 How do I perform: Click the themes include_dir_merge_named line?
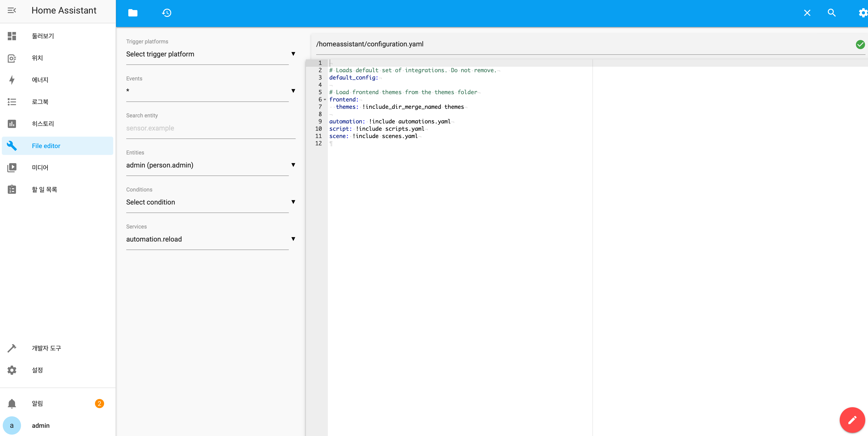pyautogui.click(x=400, y=107)
